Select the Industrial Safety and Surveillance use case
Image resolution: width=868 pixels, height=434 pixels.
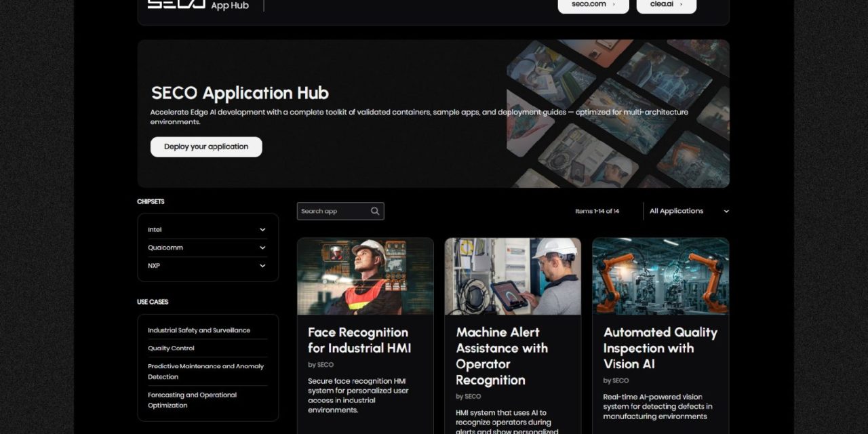coord(199,330)
